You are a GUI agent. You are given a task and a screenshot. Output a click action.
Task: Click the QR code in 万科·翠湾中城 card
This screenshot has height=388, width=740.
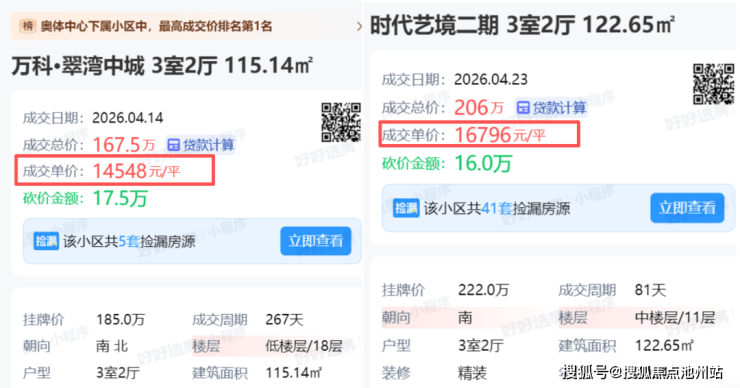[341, 122]
